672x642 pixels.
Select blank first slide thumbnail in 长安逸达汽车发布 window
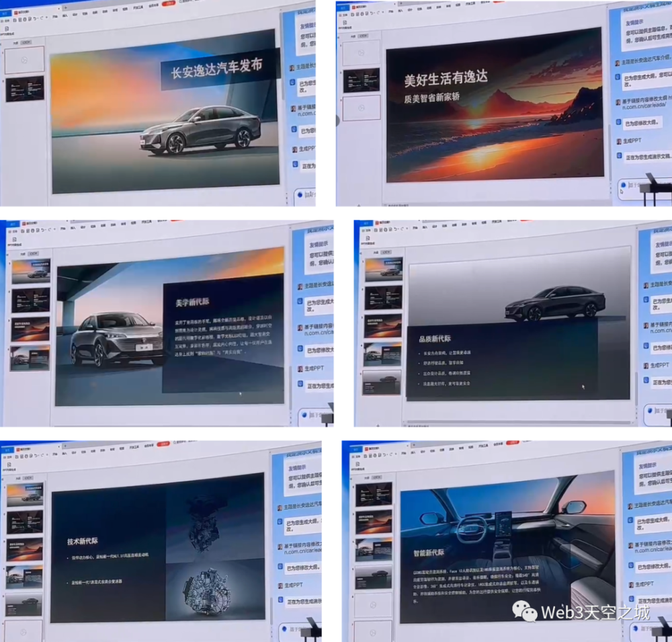pos(24,60)
